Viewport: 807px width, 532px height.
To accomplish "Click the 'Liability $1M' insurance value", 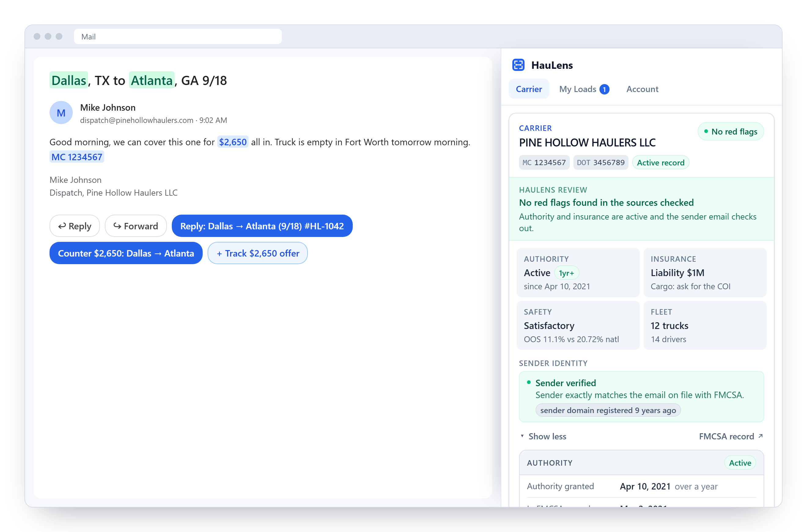I will [677, 273].
